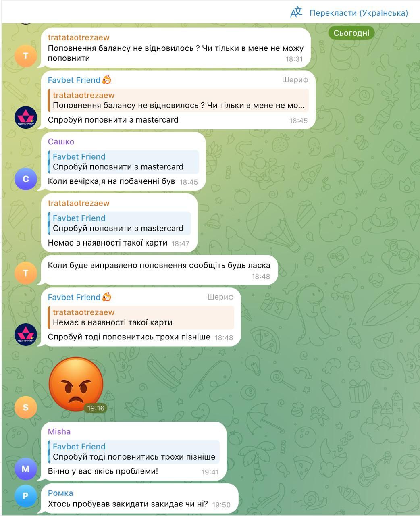
Task: Click the M avatar of Misha
Action: click(26, 469)
